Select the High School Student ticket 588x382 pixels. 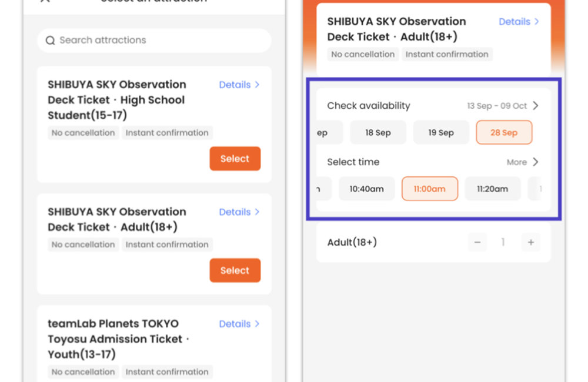tap(235, 159)
